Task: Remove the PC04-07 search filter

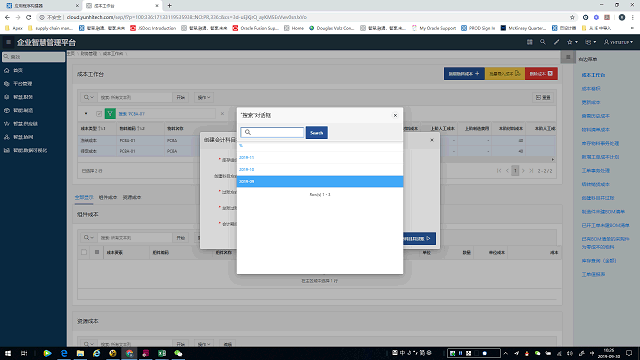Action: pos(222,113)
